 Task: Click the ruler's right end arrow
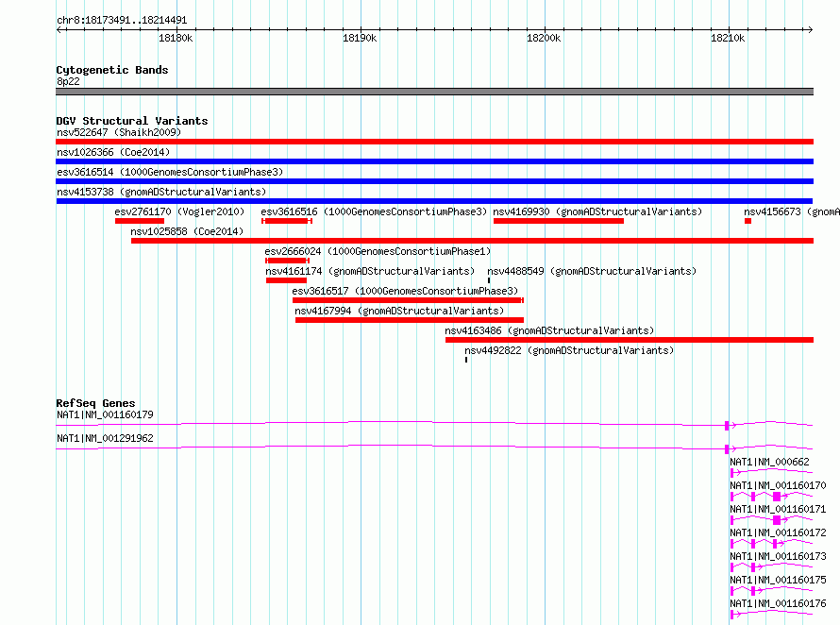click(x=810, y=29)
